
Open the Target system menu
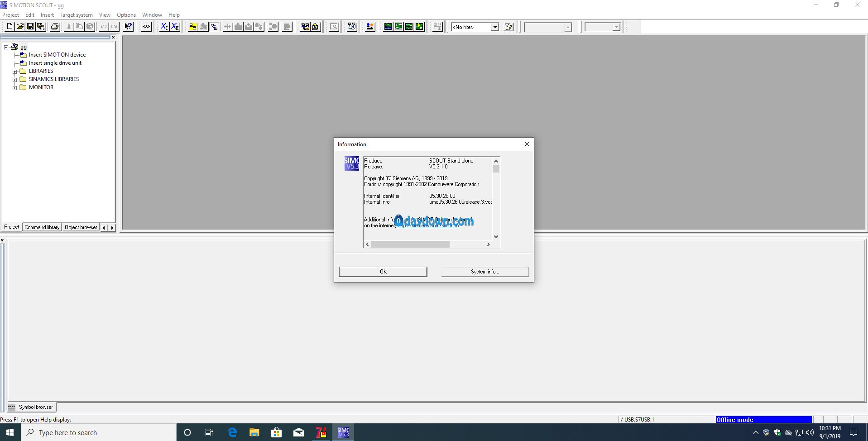77,15
